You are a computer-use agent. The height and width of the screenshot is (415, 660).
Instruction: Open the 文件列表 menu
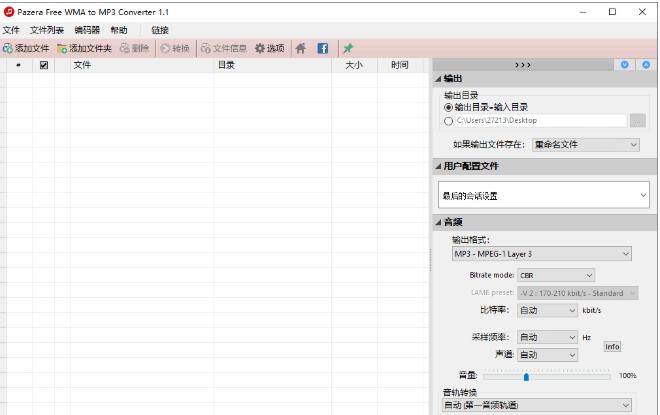click(47, 30)
